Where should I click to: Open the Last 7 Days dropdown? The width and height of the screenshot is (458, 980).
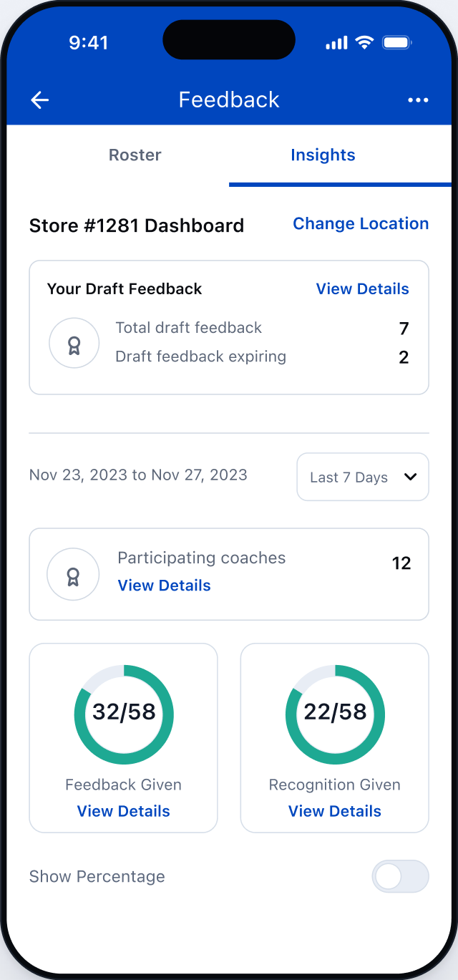coord(363,477)
